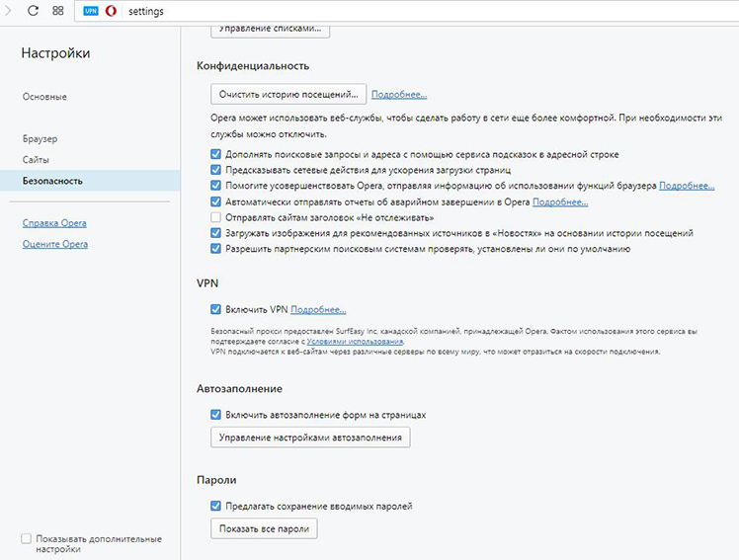Toggle Загружать изображения для Новостей checkbox
Screen dimensions: 739x560
click(x=215, y=233)
